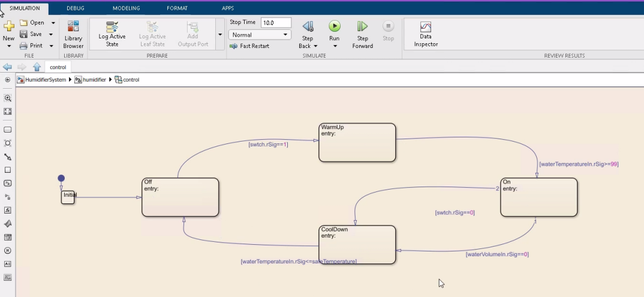The image size is (644, 297).
Task: Click the Data Inspector icon
Action: point(426,34)
